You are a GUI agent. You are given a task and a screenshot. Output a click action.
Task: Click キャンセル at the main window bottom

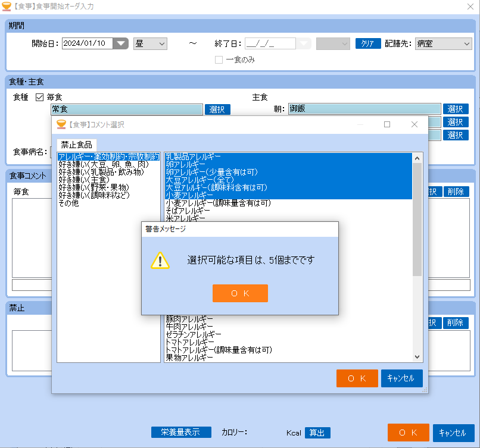(453, 433)
